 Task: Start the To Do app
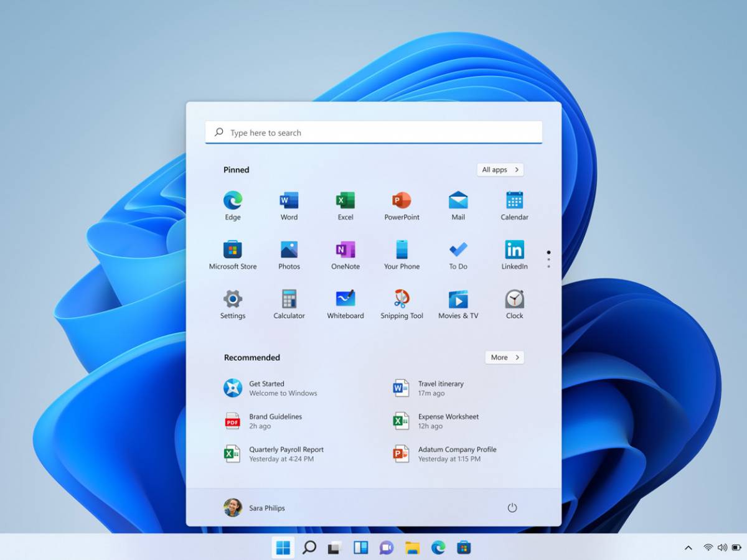click(458, 250)
